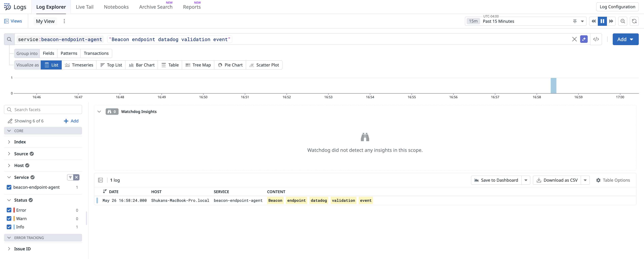Select the Log Explorer tab
Image resolution: width=644 pixels, height=259 pixels.
pos(51,7)
